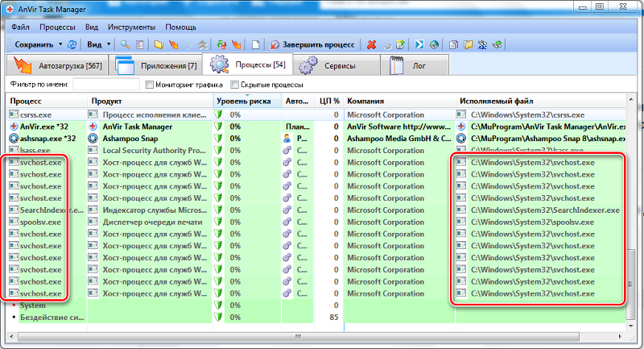Sort by the Продукт column header
The width and height of the screenshot is (644, 349).
[150, 101]
